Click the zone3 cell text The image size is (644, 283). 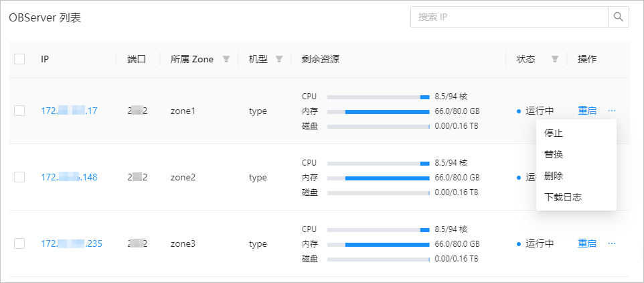click(183, 244)
